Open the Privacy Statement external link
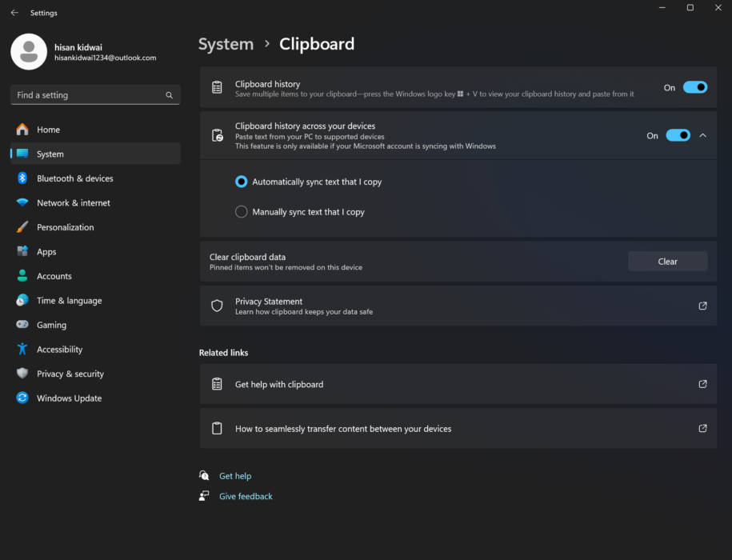The image size is (732, 560). (x=702, y=306)
